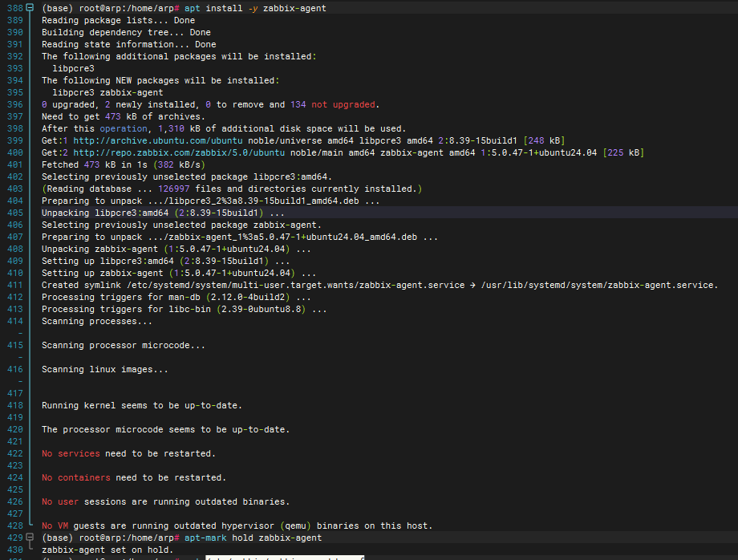Click 'Scanning processor microcode...' line
This screenshot has height=560, width=738.
click(124, 345)
